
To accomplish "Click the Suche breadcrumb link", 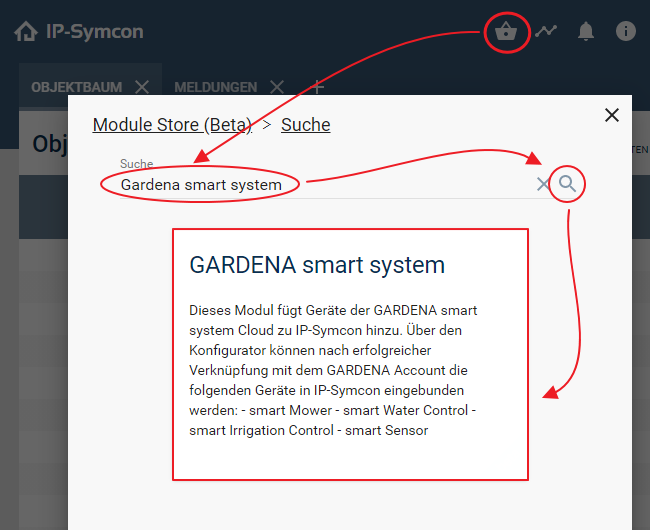I will 305,125.
